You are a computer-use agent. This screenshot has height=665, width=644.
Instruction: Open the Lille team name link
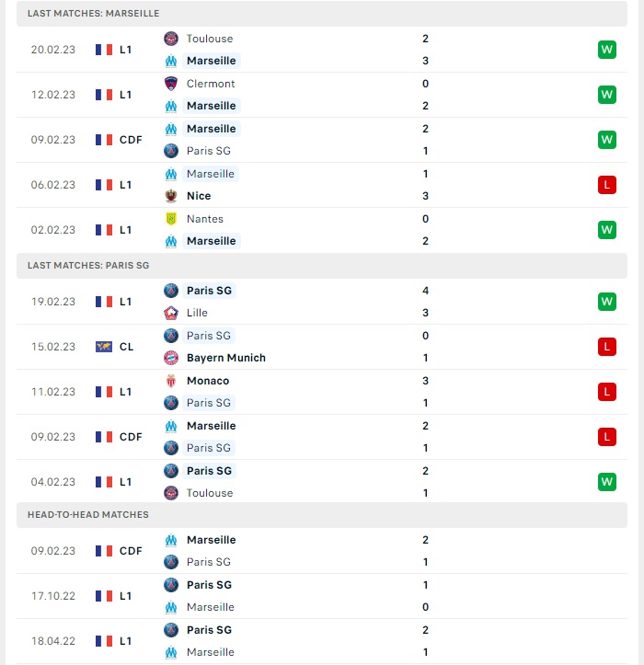pos(197,313)
